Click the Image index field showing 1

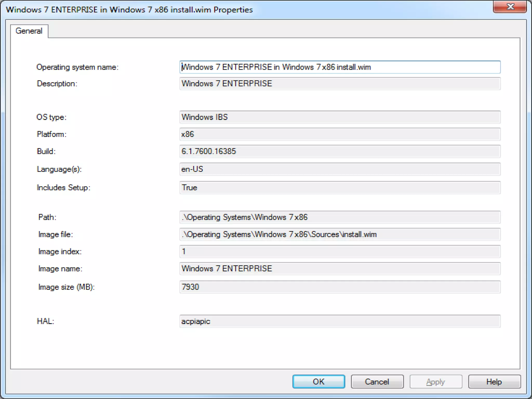tap(340, 251)
